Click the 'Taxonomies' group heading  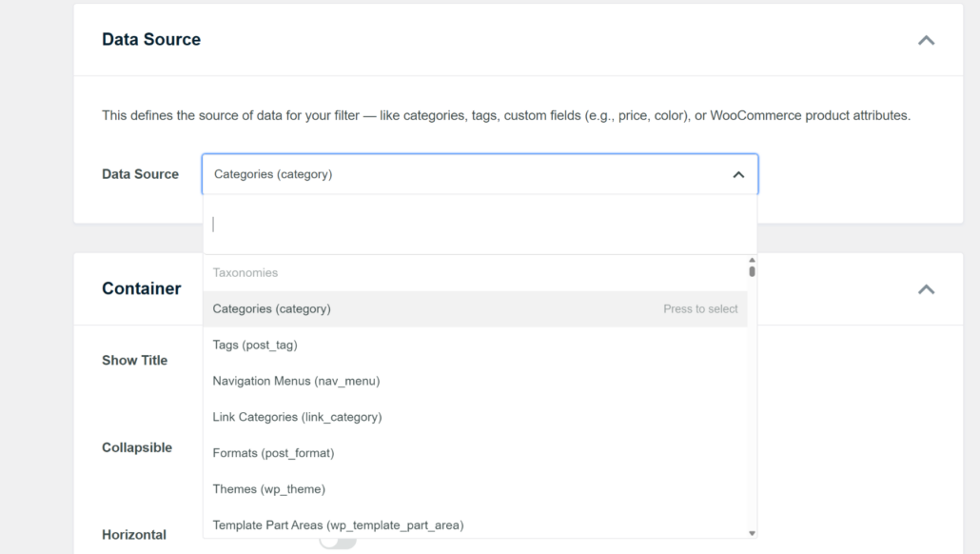pyautogui.click(x=244, y=272)
